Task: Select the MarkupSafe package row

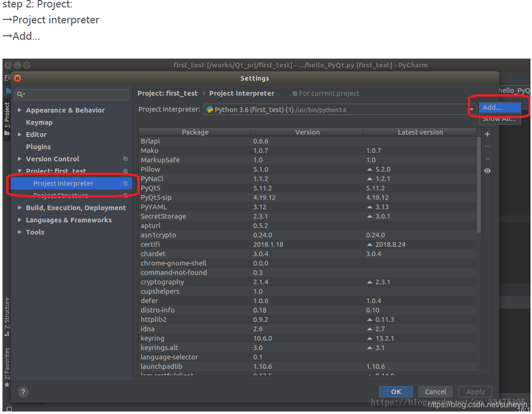Action: [307, 160]
